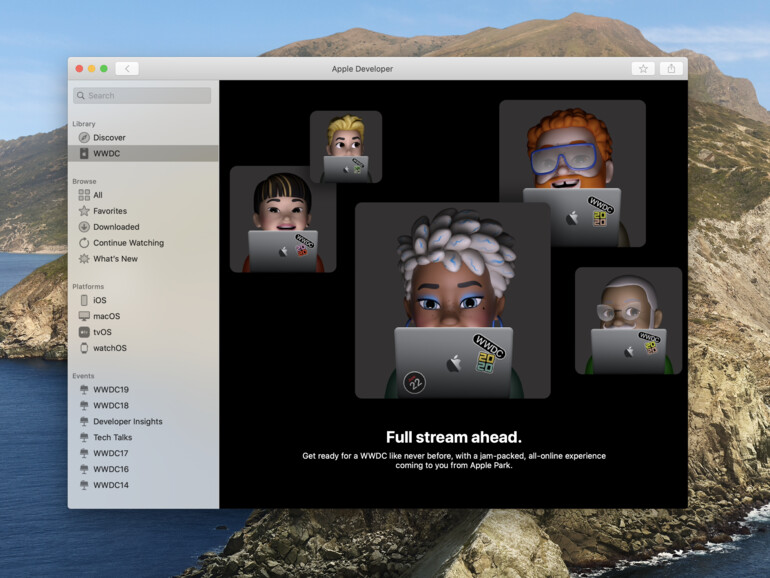Image resolution: width=770 pixels, height=578 pixels.
Task: Click the What's New burst icon
Action: point(84,259)
